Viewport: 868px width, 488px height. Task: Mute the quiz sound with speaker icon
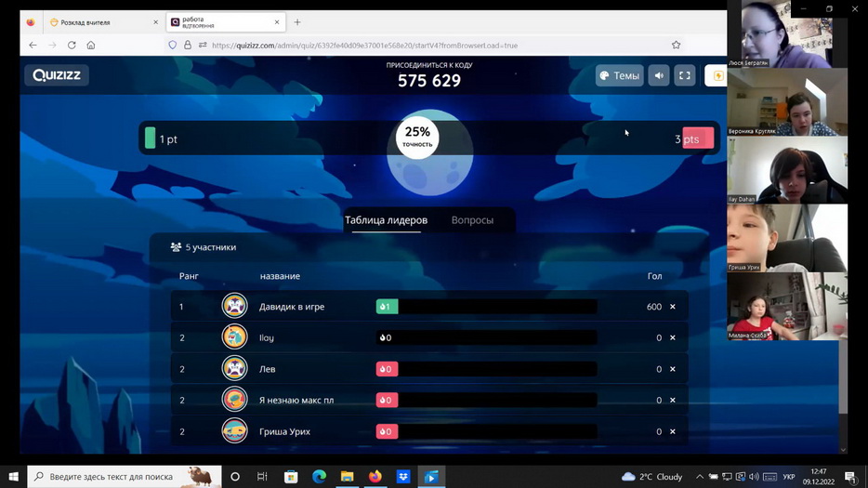(x=659, y=76)
